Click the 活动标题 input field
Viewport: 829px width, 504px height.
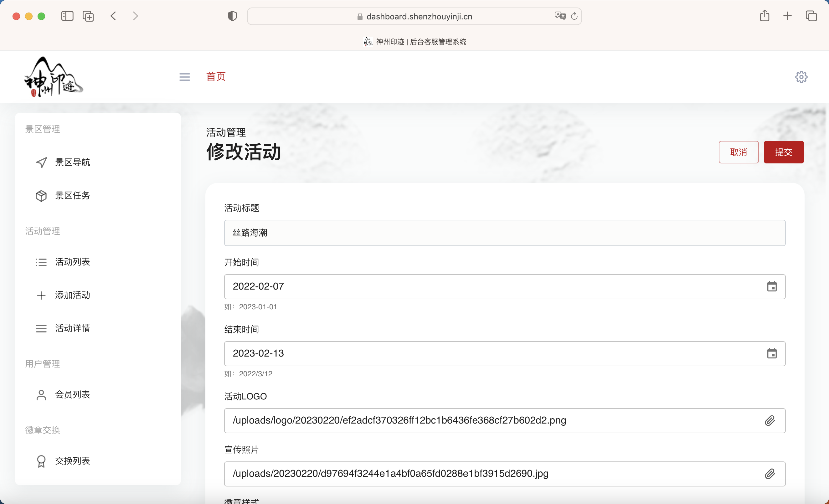(x=505, y=233)
